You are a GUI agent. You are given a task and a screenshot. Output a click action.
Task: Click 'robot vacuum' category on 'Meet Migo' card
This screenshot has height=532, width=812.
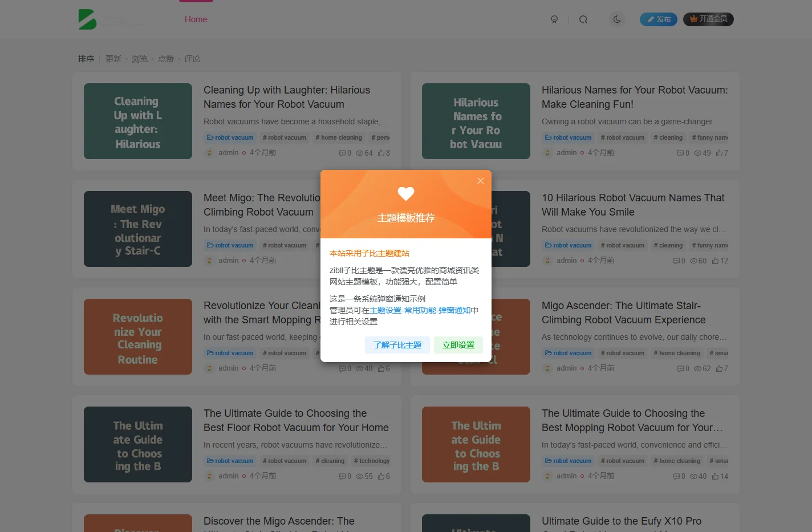pyautogui.click(x=230, y=245)
